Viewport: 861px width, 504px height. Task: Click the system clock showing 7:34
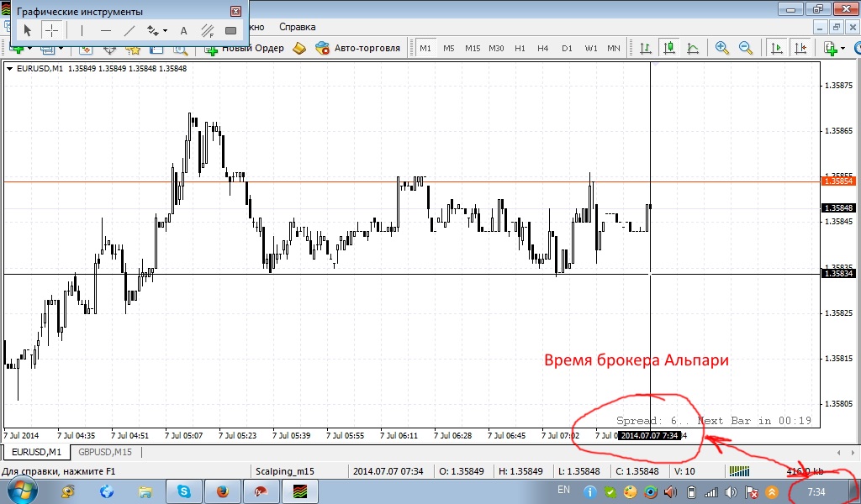[816, 491]
